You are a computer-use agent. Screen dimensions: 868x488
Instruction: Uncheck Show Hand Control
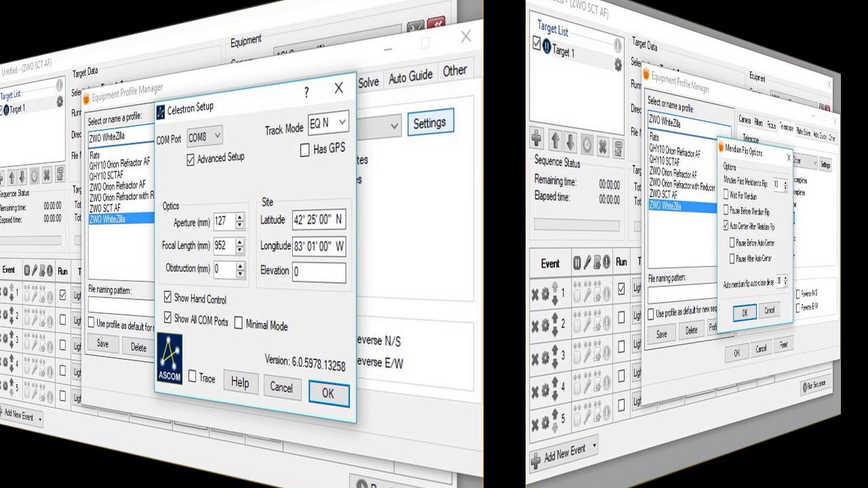point(167,297)
